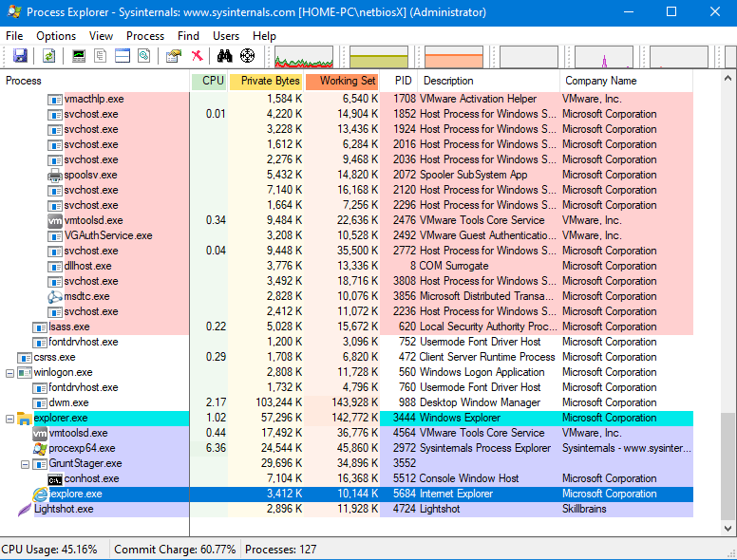Open the Options menu
Viewport: 737px width, 560px height.
pos(56,36)
